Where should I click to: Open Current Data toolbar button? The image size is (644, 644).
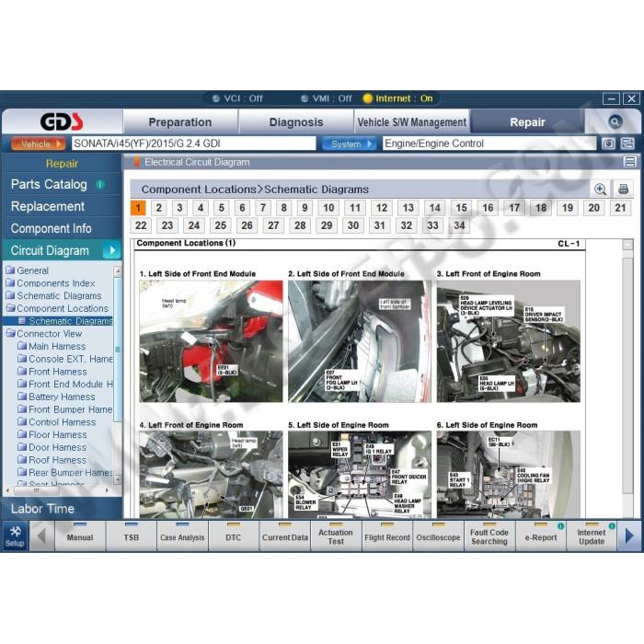(x=284, y=535)
